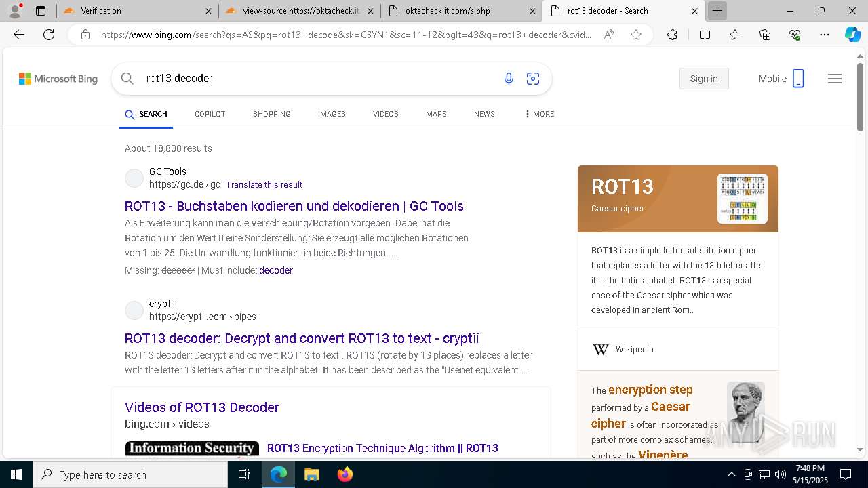868x488 pixels.
Task: Open File Explorer from the taskbar
Action: tap(311, 474)
